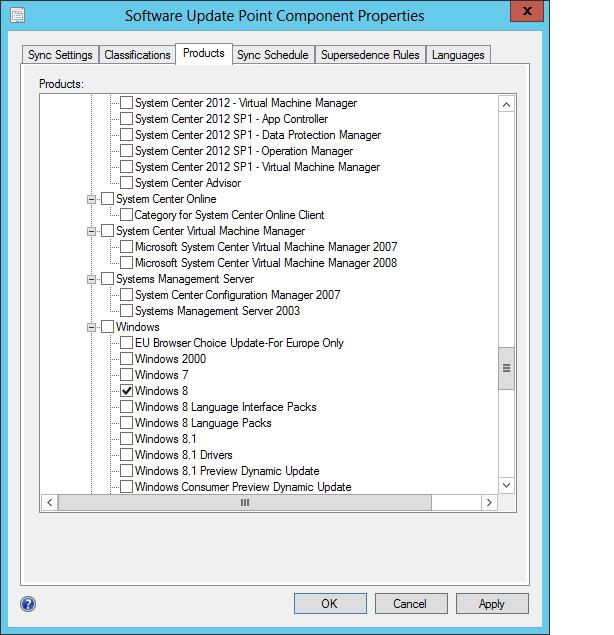
Task: Check the Systems Management Server 2003 checkbox
Action: (126, 311)
